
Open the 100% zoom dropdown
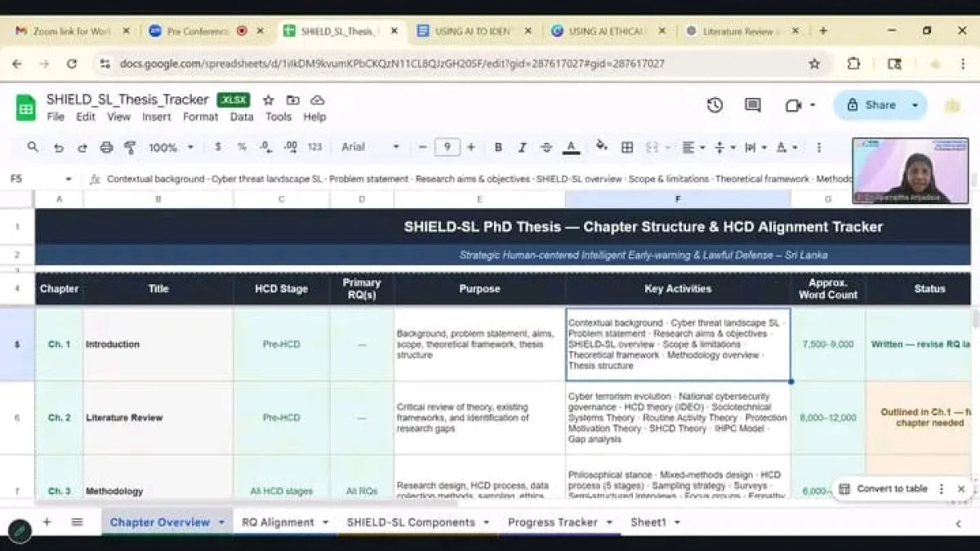click(171, 148)
